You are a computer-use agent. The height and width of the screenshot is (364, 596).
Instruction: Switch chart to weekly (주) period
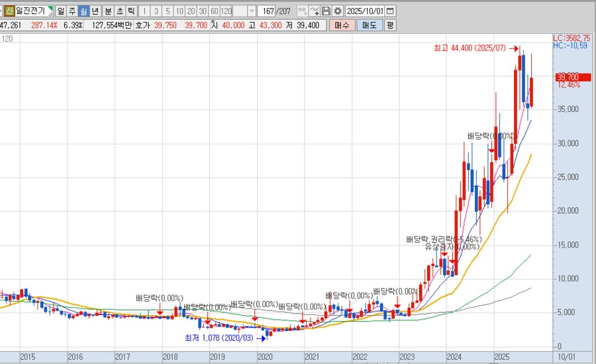(x=72, y=11)
